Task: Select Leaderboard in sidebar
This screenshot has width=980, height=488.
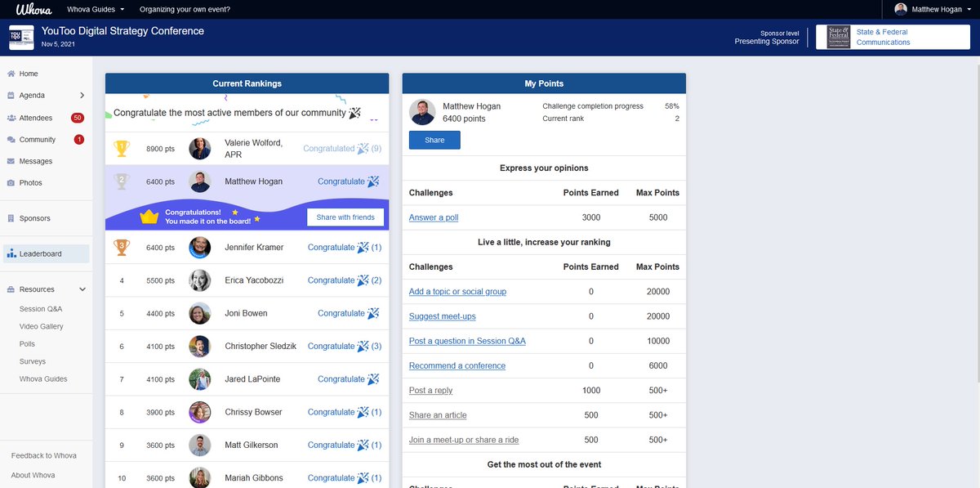Action: (x=46, y=253)
